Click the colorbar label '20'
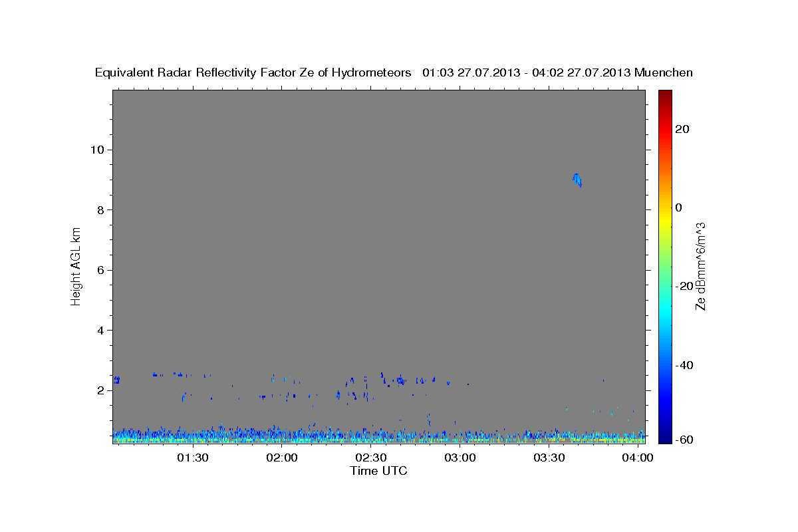This screenshot has height=532, width=798. (x=682, y=129)
